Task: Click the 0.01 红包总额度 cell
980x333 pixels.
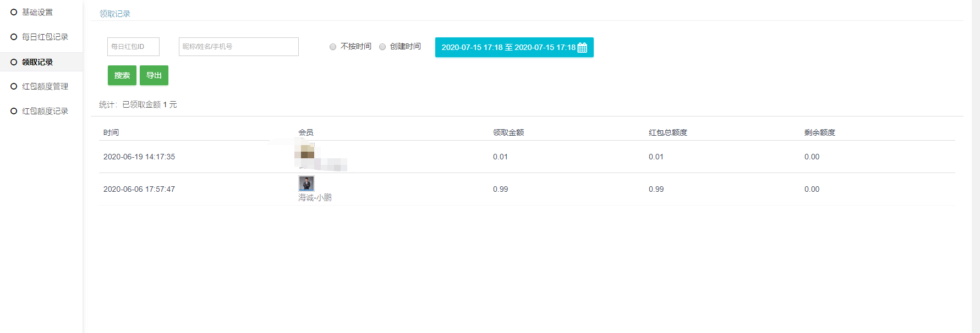Action: (656, 157)
